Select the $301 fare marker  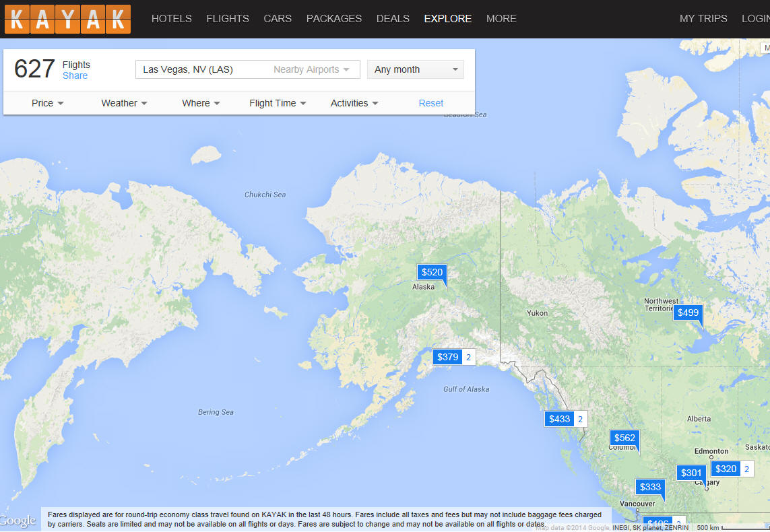[x=691, y=473]
